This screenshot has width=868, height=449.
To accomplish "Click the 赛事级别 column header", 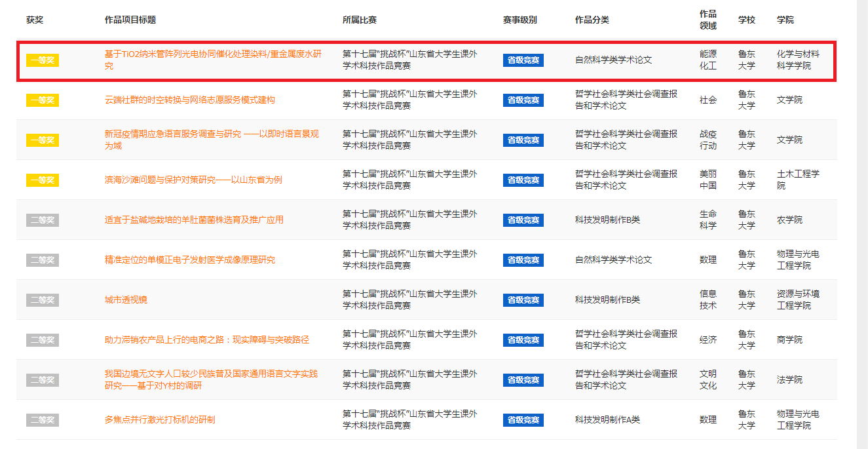I will pyautogui.click(x=520, y=20).
